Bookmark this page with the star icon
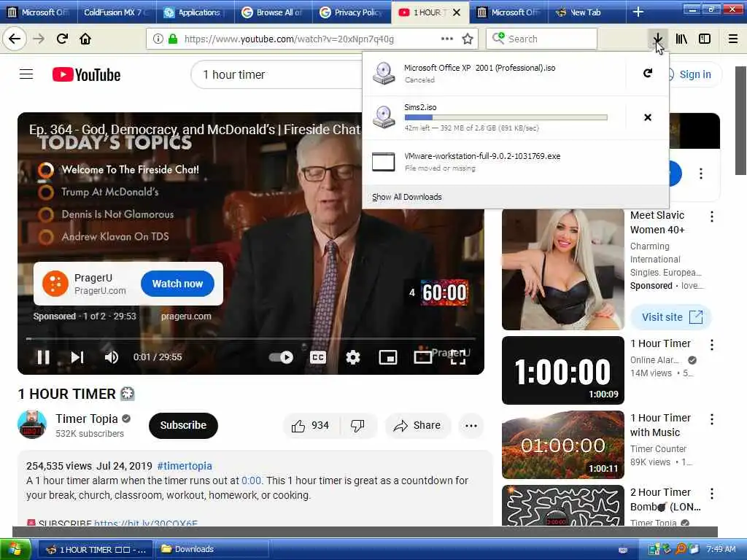The height and width of the screenshot is (560, 747). [x=468, y=39]
